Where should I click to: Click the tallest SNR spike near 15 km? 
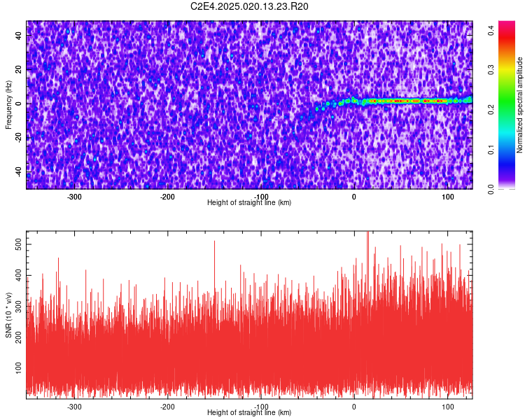(x=368, y=241)
